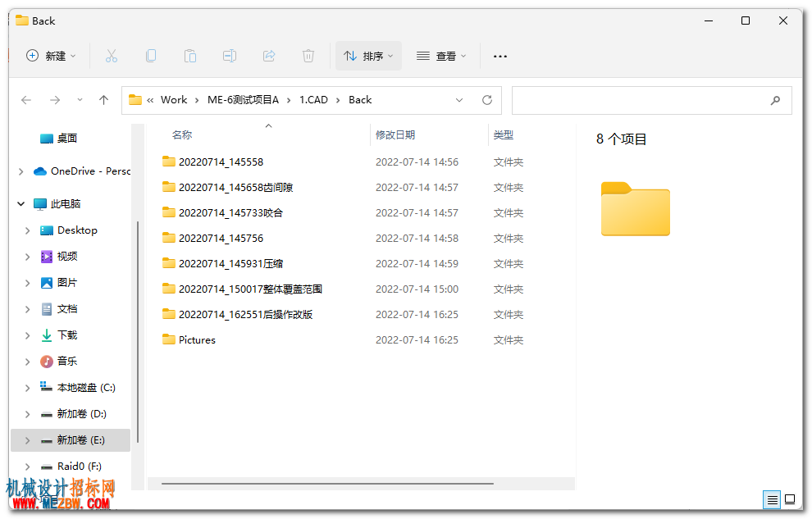
Task: Refresh the current folder view
Action: (x=486, y=100)
